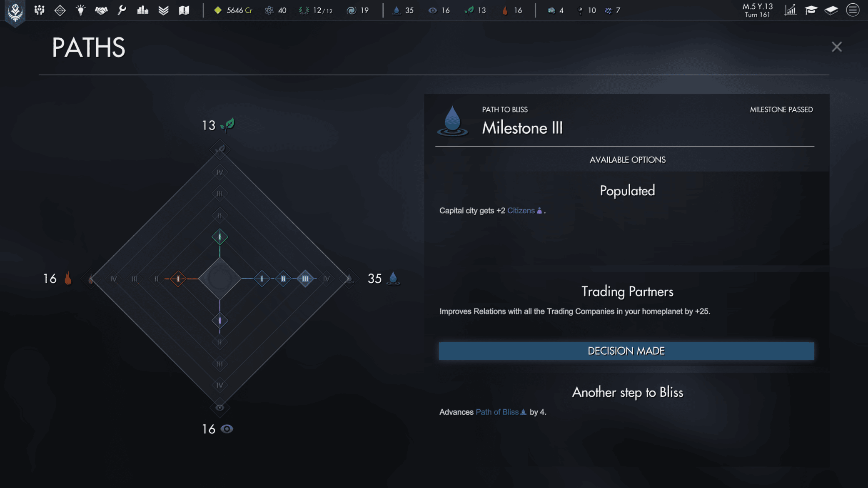Open the wrench tools menu

click(122, 10)
